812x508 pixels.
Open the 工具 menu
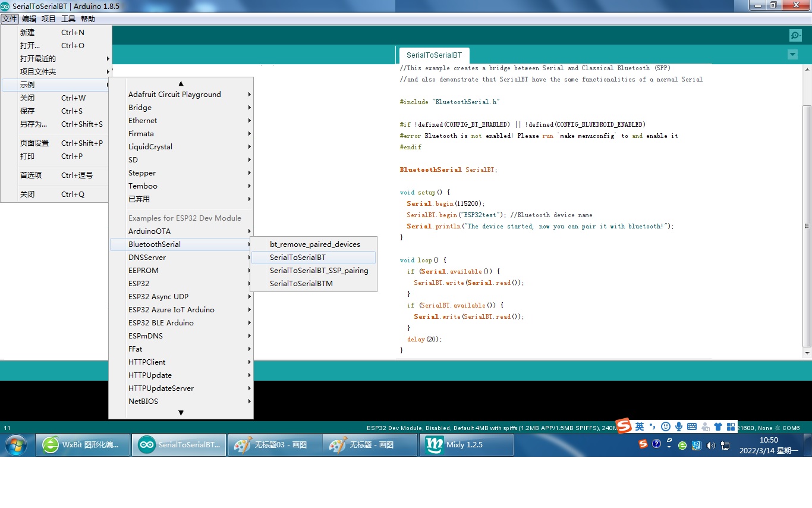coord(68,19)
